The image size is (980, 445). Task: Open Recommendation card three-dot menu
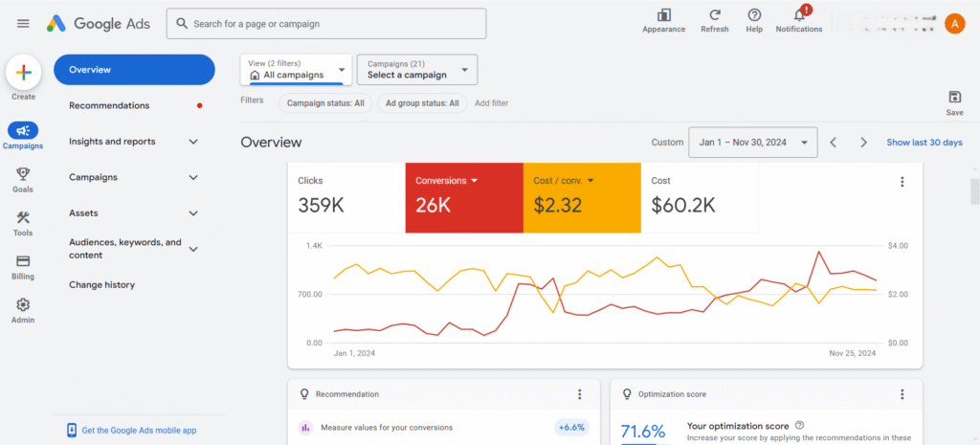579,394
